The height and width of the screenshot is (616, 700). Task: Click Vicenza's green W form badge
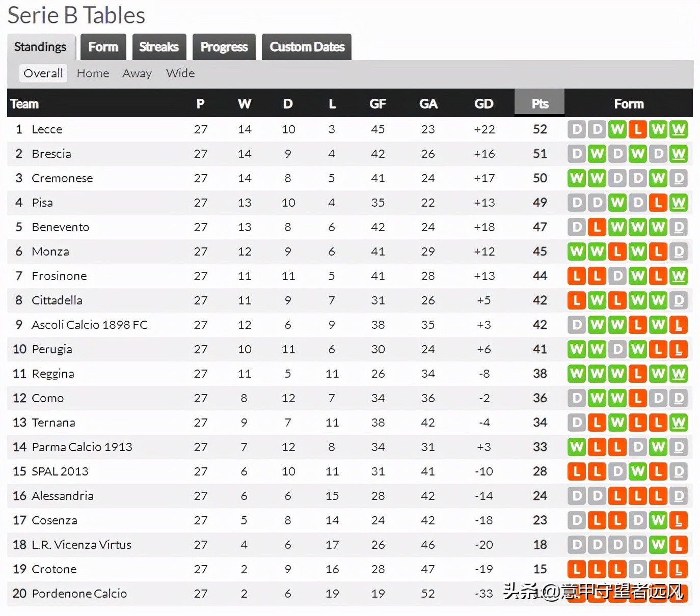658,545
